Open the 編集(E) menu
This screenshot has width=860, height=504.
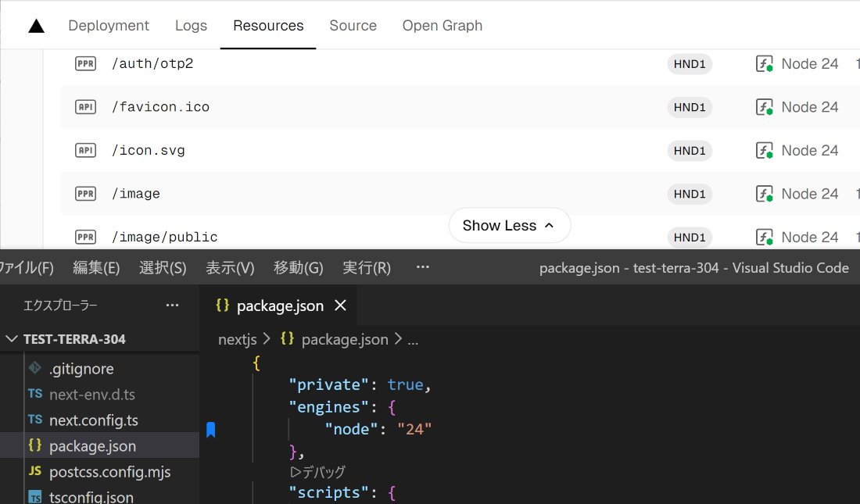coord(95,267)
